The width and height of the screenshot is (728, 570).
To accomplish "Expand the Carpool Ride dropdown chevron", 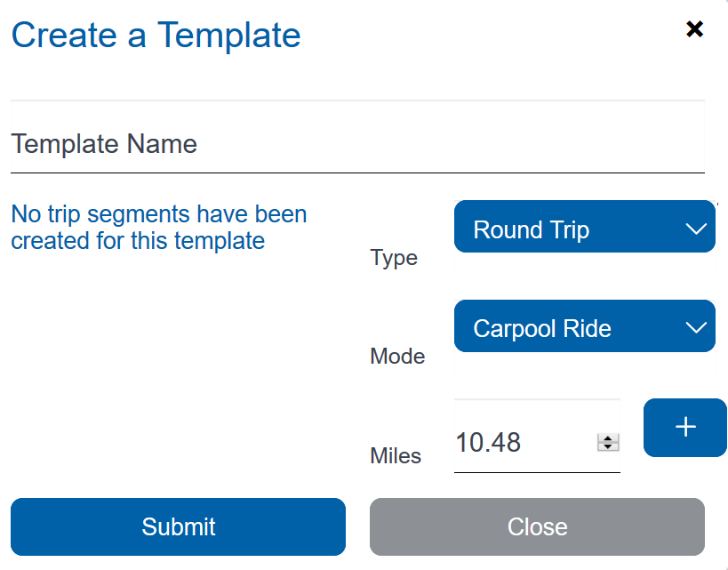I will click(x=696, y=327).
